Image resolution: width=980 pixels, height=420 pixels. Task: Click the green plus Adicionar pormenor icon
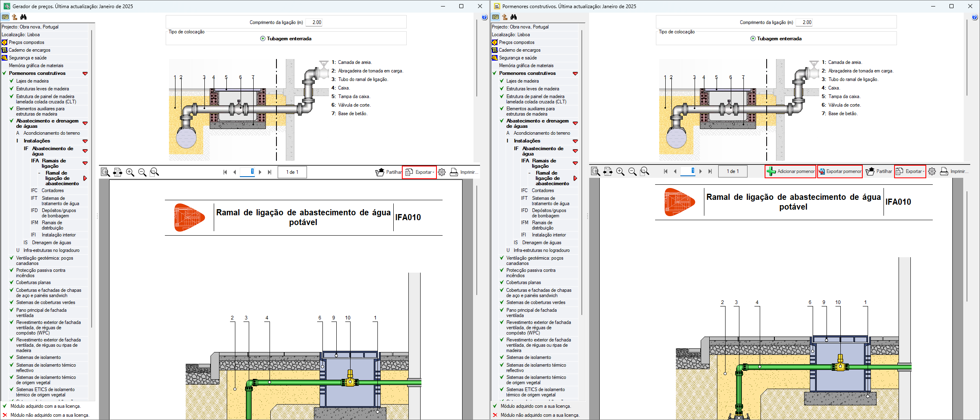[x=771, y=172]
